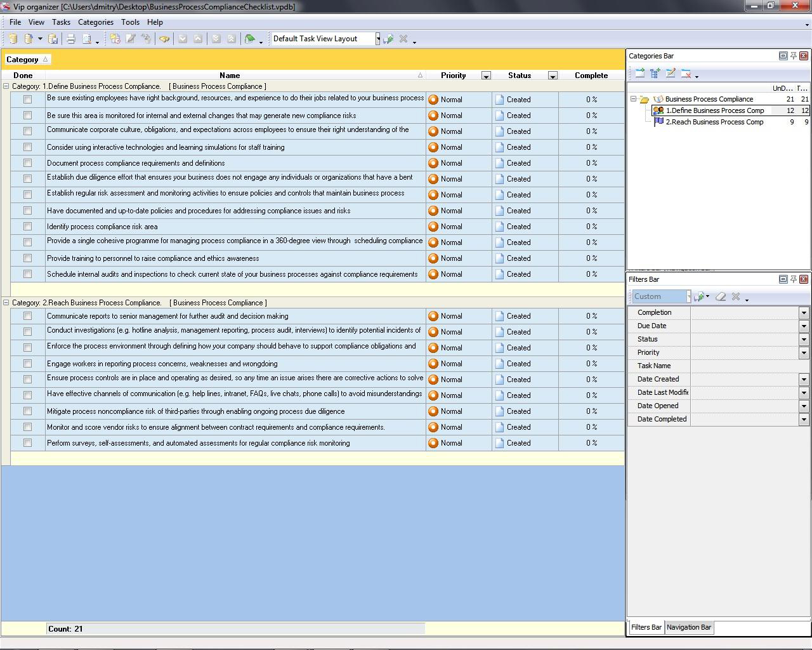The height and width of the screenshot is (650, 812).
Task: Mark 'Document process compliance requirements and definitions' as done
Action: click(x=27, y=163)
